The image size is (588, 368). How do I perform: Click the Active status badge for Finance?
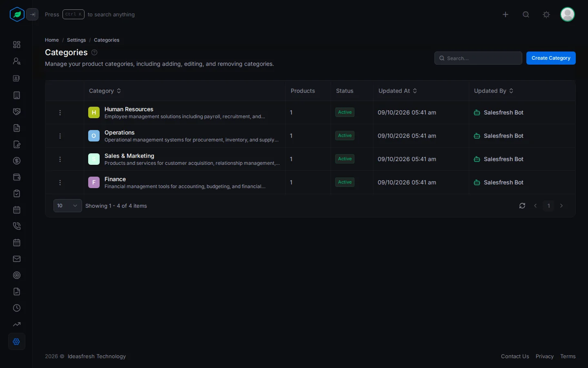pyautogui.click(x=345, y=182)
